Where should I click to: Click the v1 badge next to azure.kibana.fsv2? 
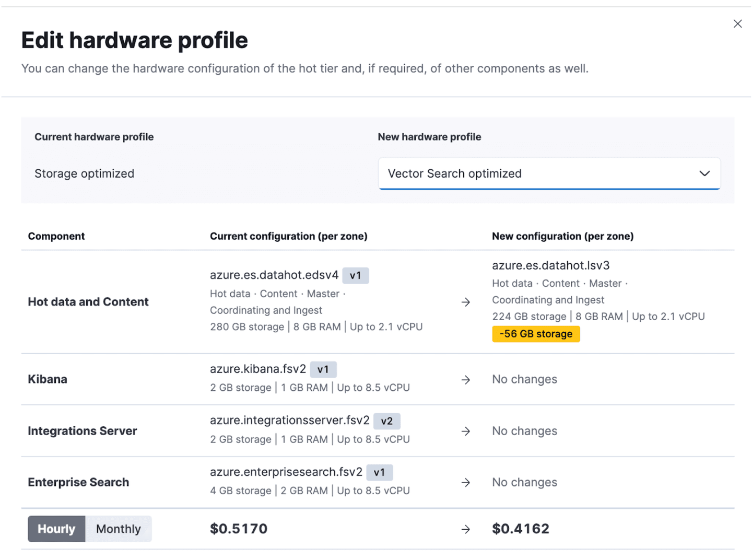click(x=323, y=369)
